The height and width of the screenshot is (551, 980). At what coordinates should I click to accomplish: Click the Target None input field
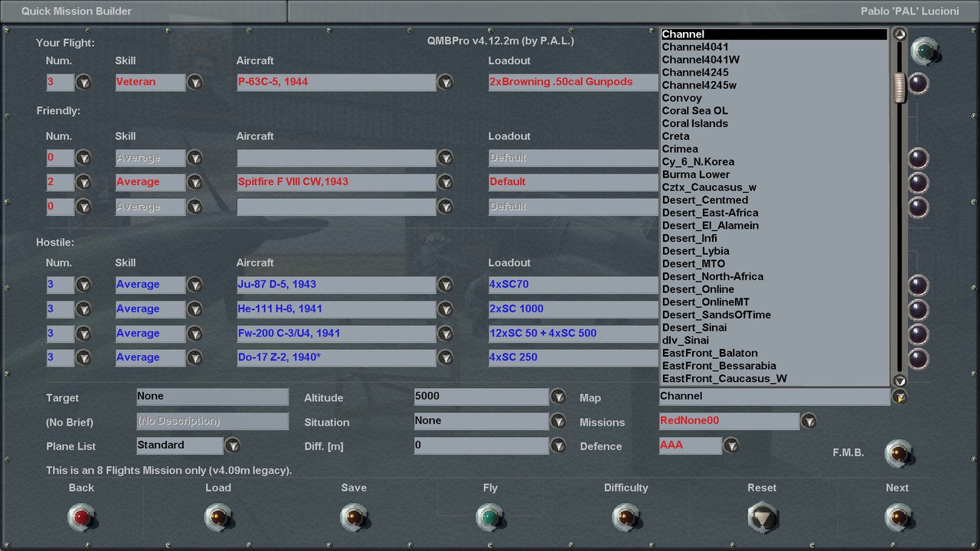click(x=212, y=396)
